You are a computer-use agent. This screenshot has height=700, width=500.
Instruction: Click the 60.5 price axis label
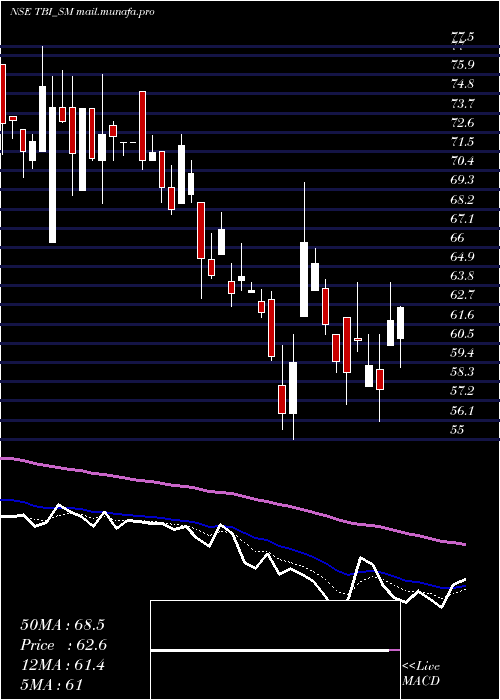tap(463, 334)
